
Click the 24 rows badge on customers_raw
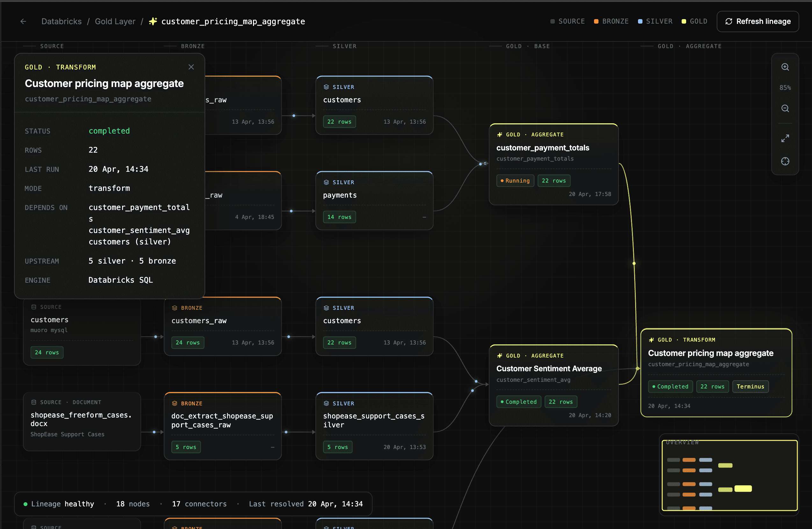pos(187,343)
